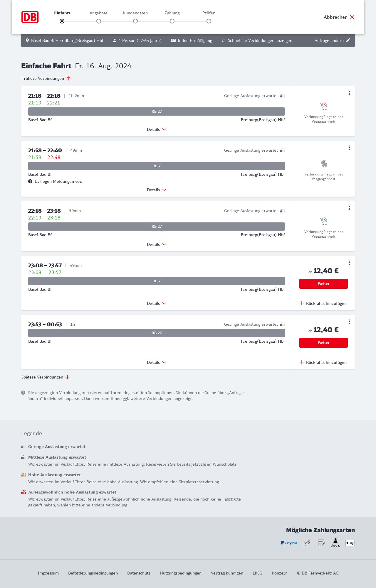Screen dimensions: 376x588
Task: Open the Datenschutz footer link
Action: click(x=139, y=573)
